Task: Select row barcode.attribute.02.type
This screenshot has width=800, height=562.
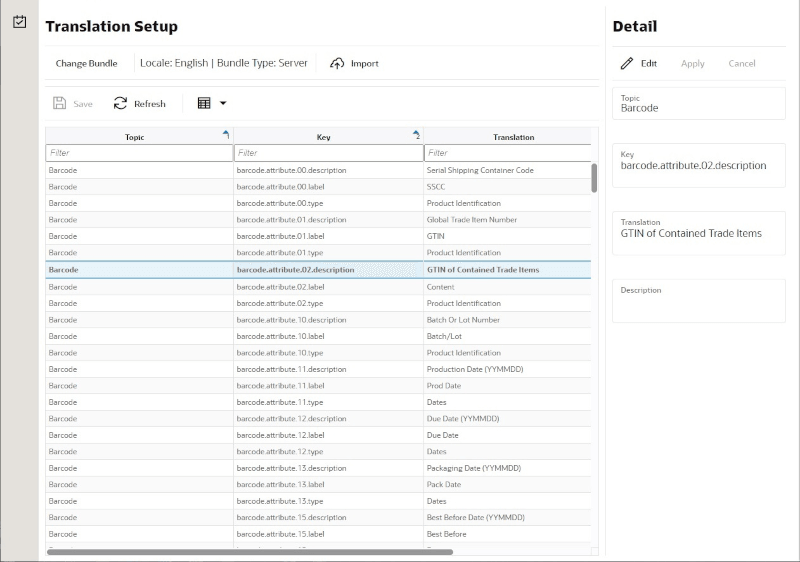Action: (x=318, y=303)
